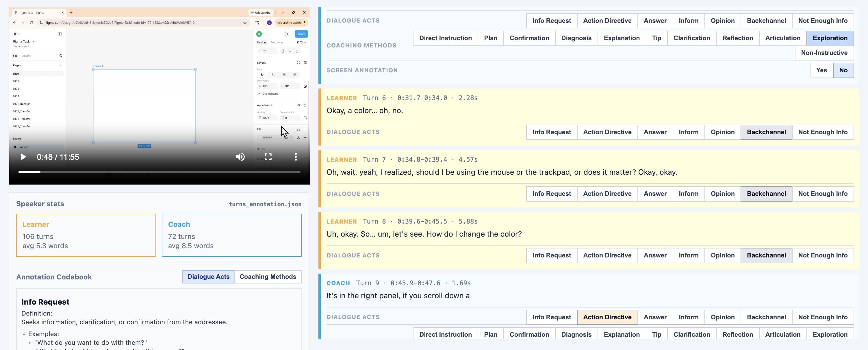
Task: Click the rotate 90 degrees icon
Action: 283,51
